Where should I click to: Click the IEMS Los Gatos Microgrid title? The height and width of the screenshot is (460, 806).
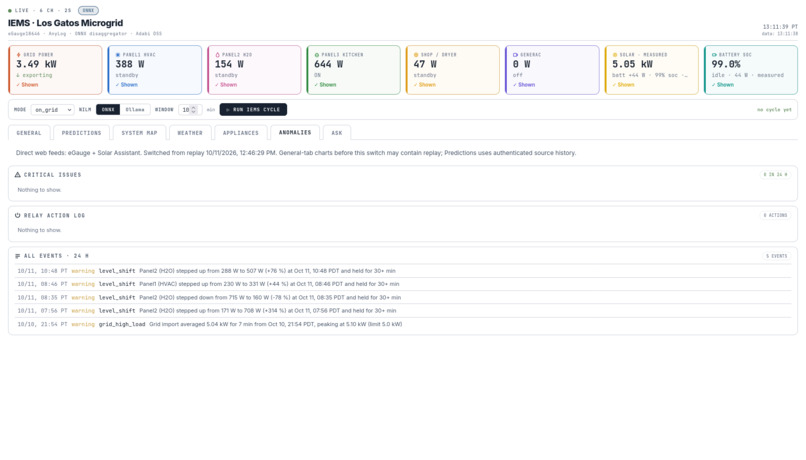tap(65, 23)
